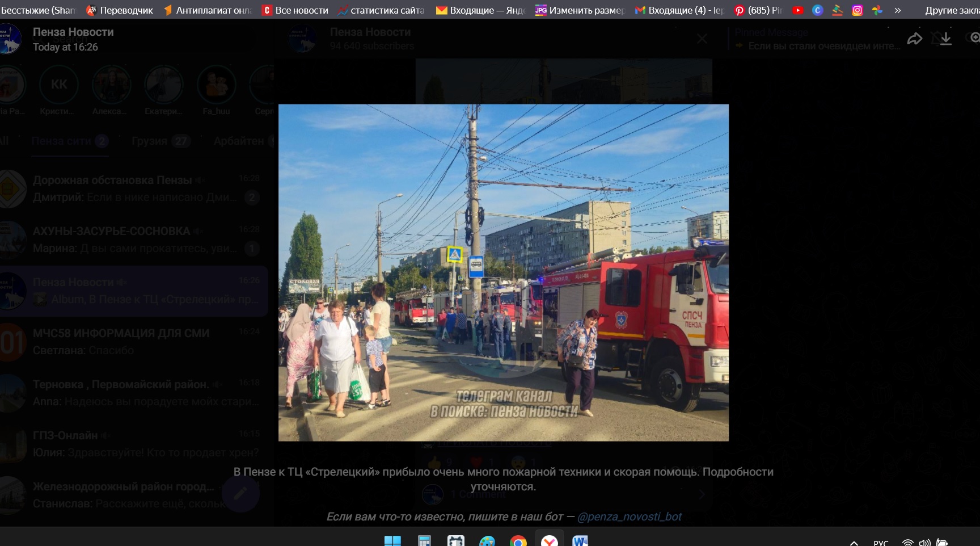The width and height of the screenshot is (980, 546).
Task: Download the displayed photo
Action: click(x=945, y=38)
